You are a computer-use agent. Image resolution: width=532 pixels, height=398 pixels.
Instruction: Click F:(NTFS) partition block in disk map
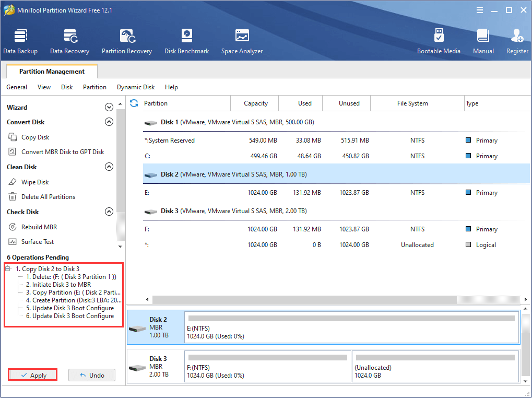[x=268, y=367]
